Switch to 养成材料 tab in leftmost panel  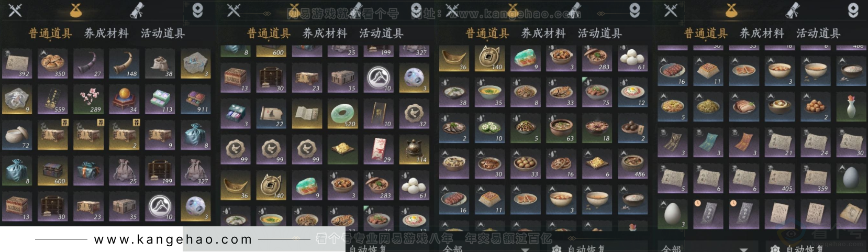tap(106, 34)
